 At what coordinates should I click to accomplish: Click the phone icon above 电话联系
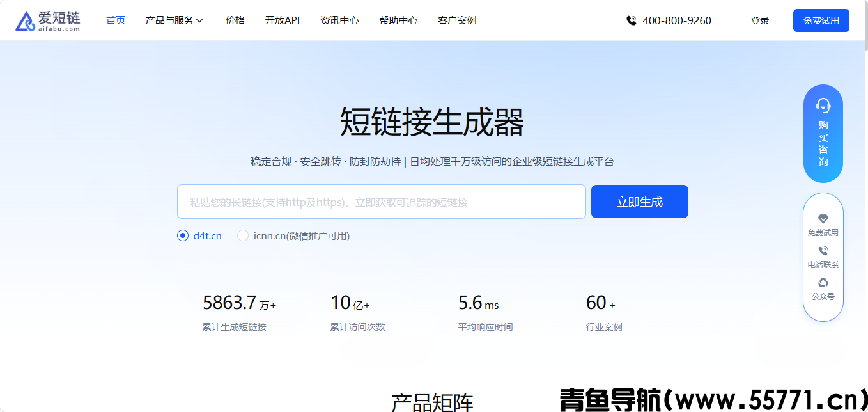823,251
